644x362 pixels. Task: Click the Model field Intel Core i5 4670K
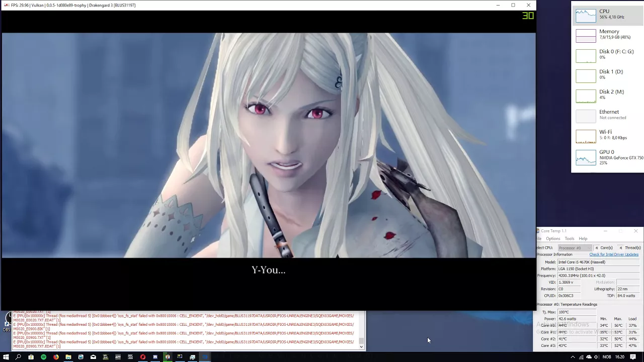tap(598, 262)
